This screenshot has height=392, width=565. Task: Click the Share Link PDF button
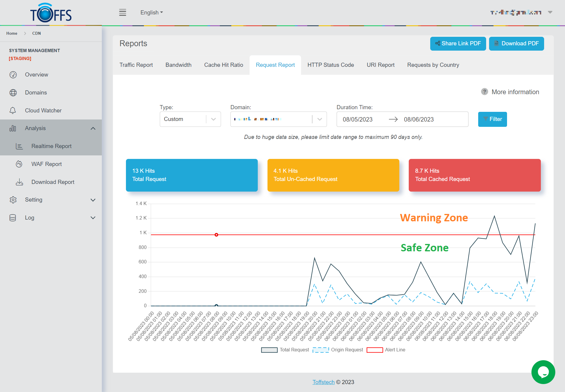point(458,44)
